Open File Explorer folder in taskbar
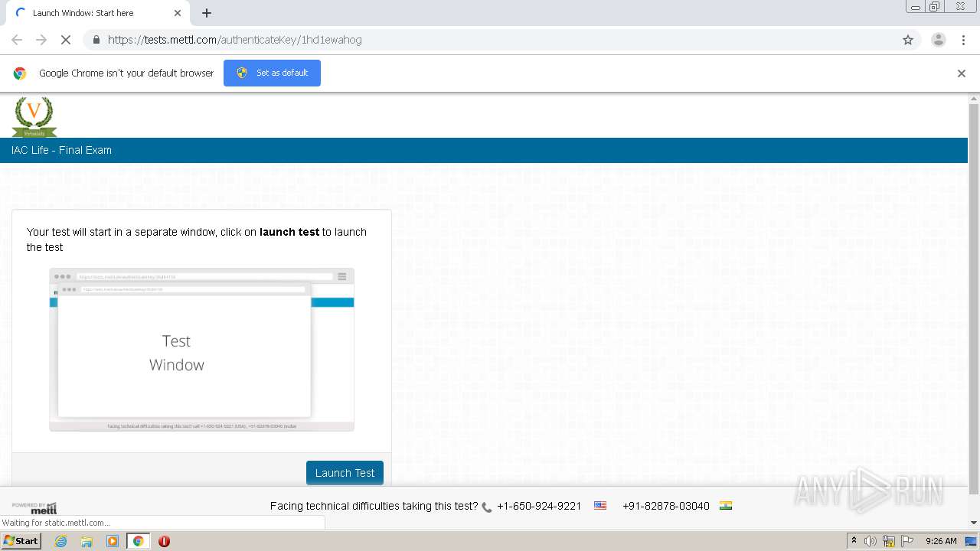Image resolution: width=980 pixels, height=551 pixels. point(87,541)
